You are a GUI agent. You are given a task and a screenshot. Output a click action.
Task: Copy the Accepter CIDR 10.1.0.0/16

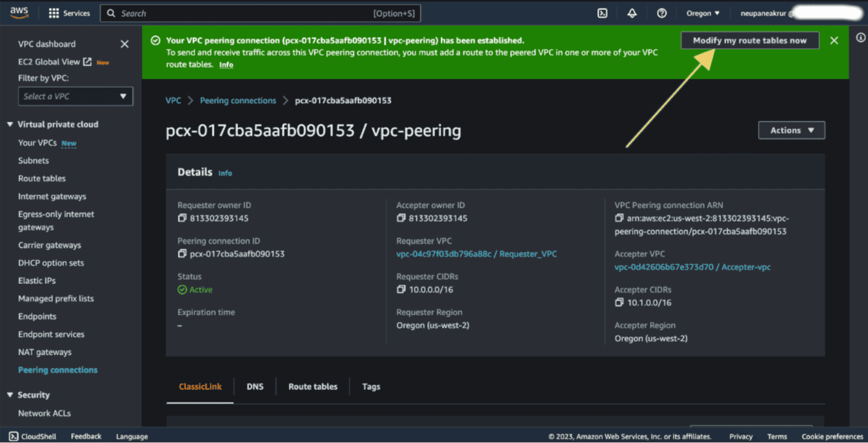(x=619, y=302)
